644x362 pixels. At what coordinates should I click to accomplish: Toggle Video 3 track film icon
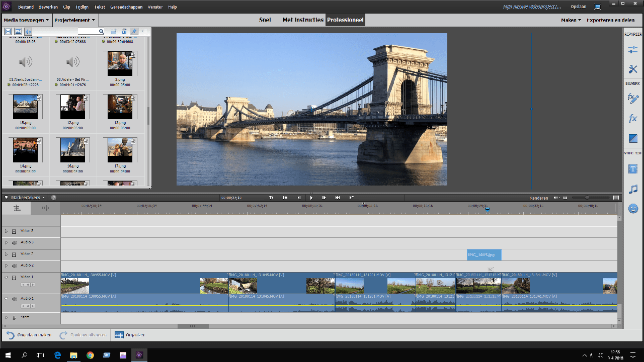pos(14,231)
